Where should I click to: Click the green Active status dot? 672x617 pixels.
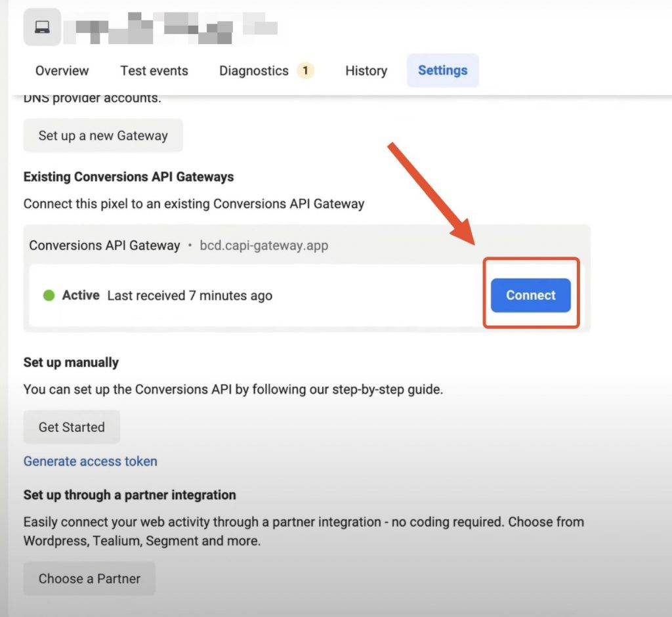coord(48,295)
